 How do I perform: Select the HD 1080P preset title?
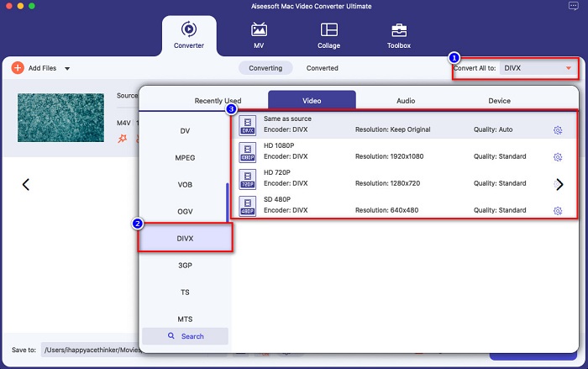[x=279, y=145]
